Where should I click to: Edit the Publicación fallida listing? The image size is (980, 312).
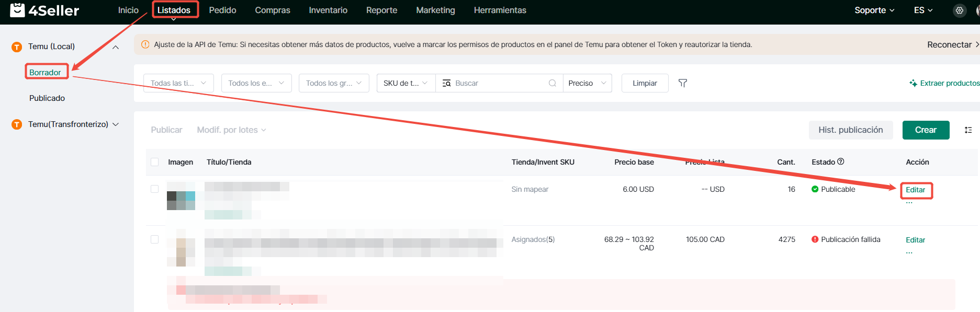pyautogui.click(x=916, y=240)
